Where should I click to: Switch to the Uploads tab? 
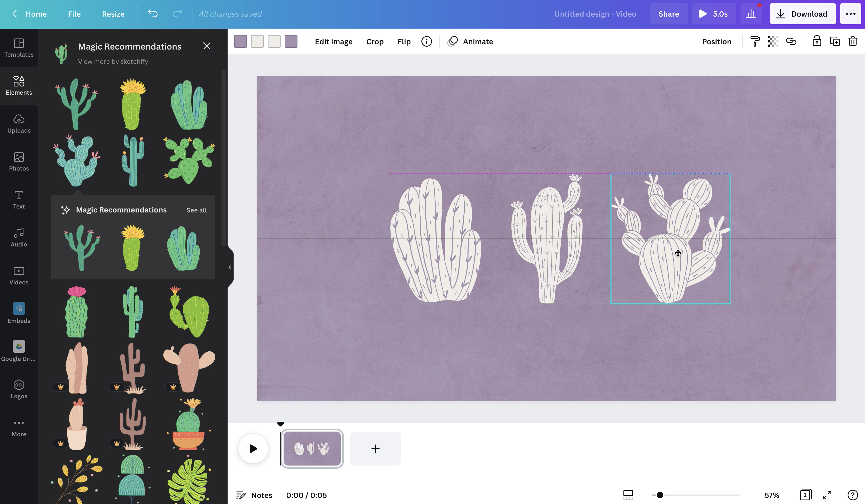pyautogui.click(x=19, y=124)
